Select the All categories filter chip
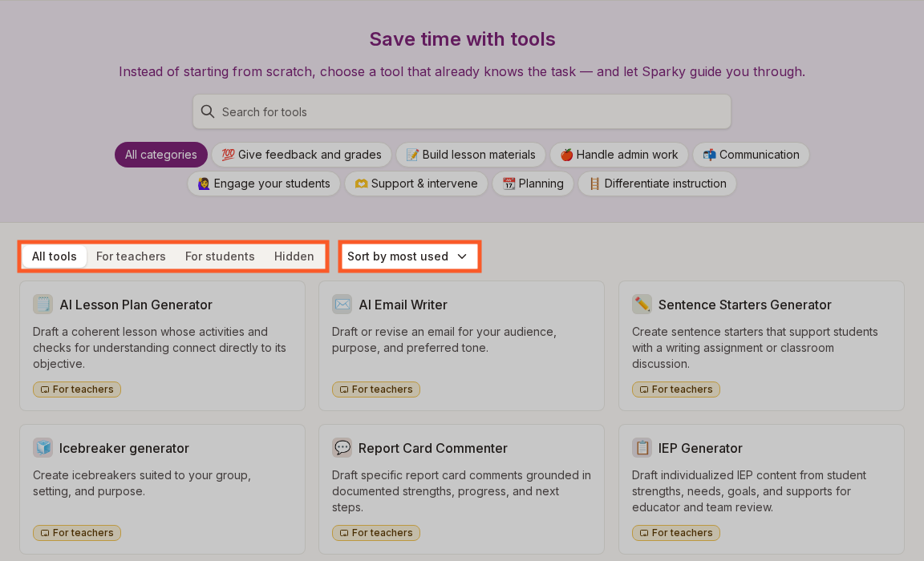The image size is (924, 561). tap(161, 155)
